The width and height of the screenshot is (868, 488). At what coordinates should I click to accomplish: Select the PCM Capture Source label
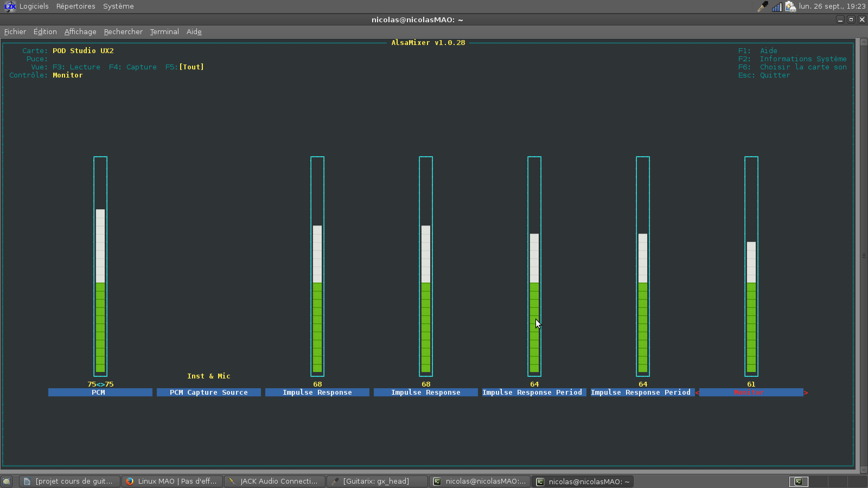pos(209,393)
